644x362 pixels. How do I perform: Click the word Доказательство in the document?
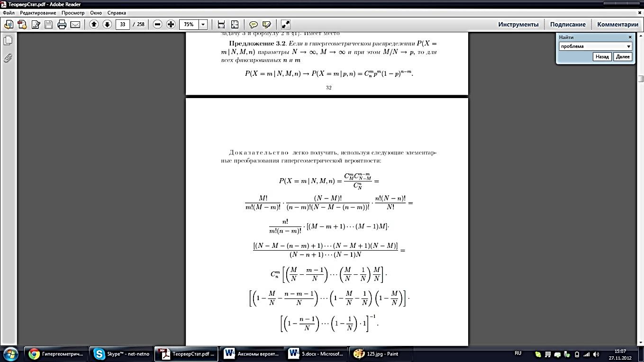[x=259, y=153]
